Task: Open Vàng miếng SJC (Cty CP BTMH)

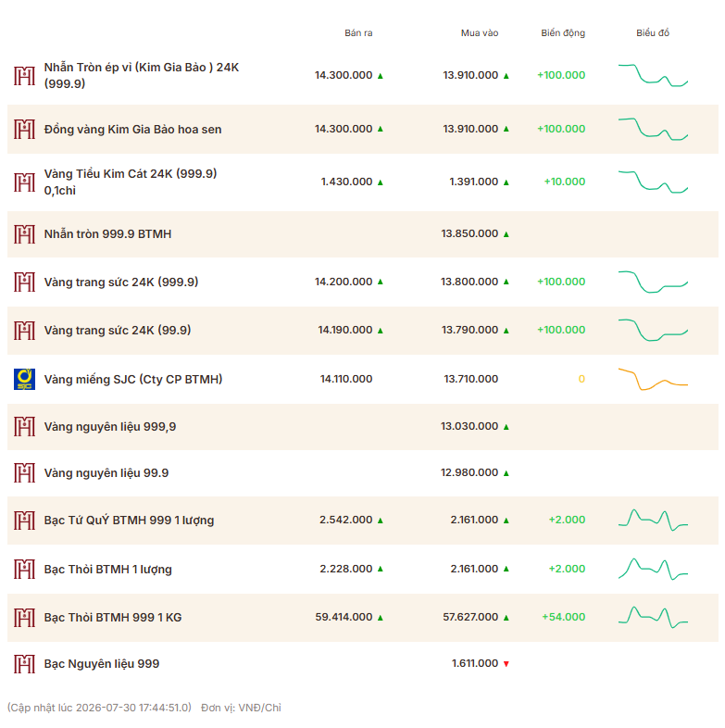Action: pyautogui.click(x=133, y=380)
